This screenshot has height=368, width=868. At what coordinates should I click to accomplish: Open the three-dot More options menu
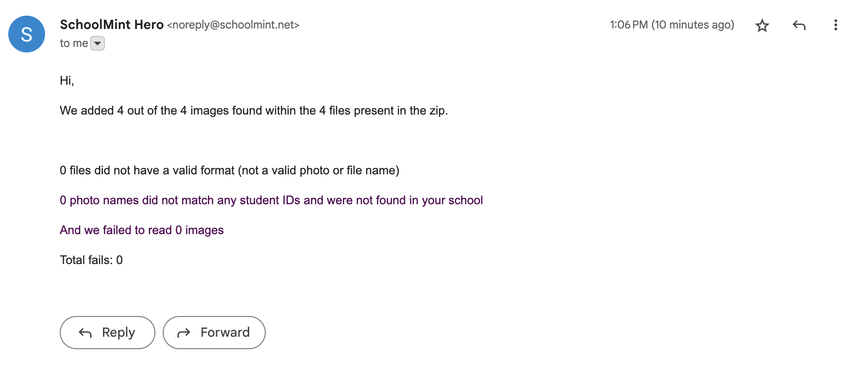coord(835,25)
